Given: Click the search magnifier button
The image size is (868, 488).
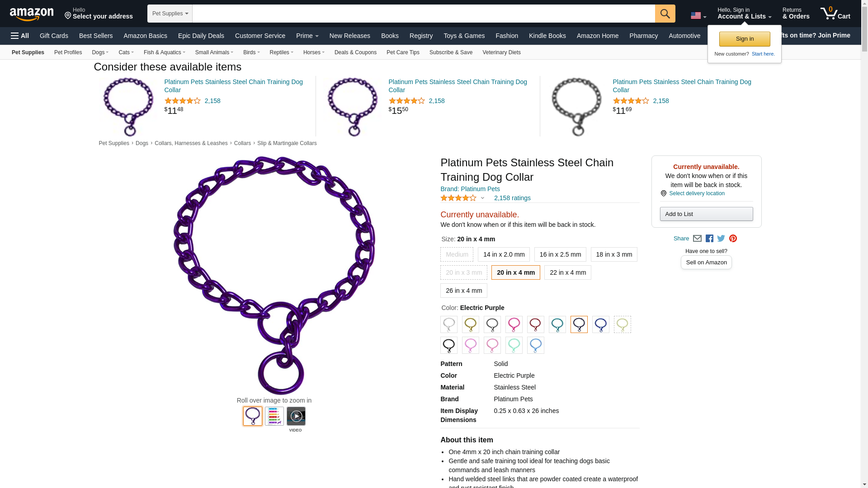Looking at the screenshot, I should click(665, 14).
